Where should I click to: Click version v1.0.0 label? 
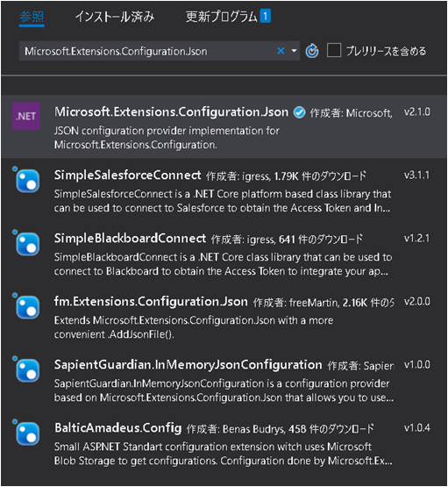417,365
